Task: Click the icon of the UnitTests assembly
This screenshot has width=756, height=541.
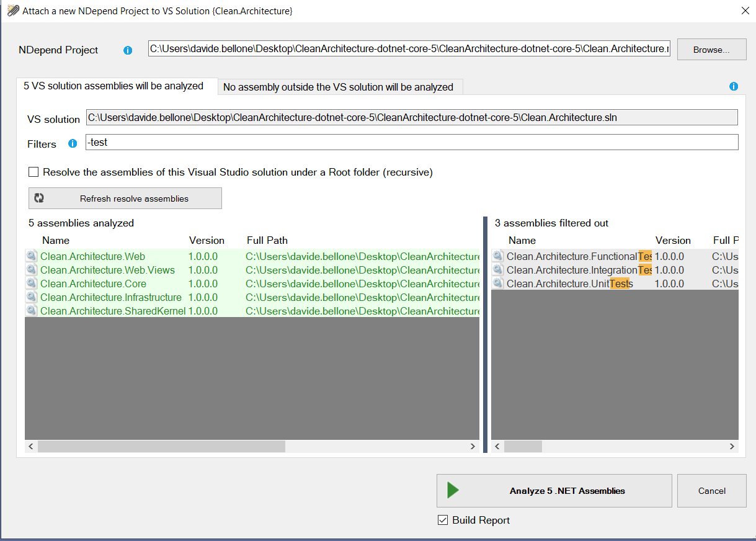Action: click(497, 284)
